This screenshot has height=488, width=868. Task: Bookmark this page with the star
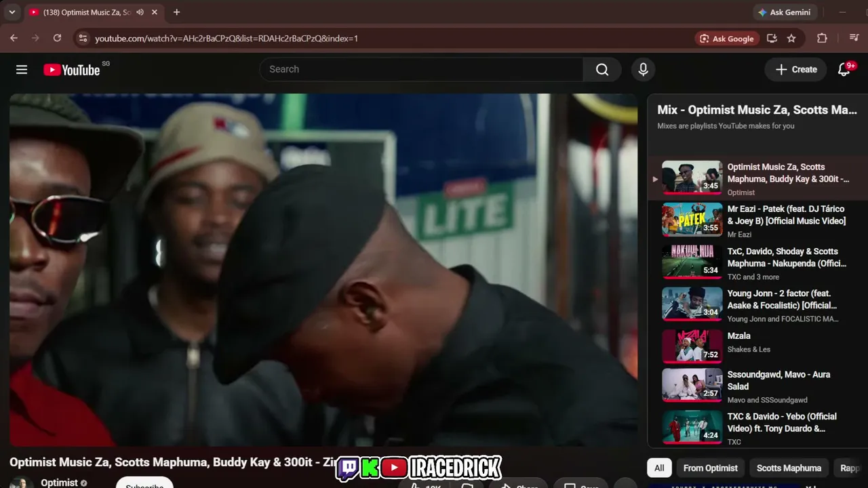[791, 39]
